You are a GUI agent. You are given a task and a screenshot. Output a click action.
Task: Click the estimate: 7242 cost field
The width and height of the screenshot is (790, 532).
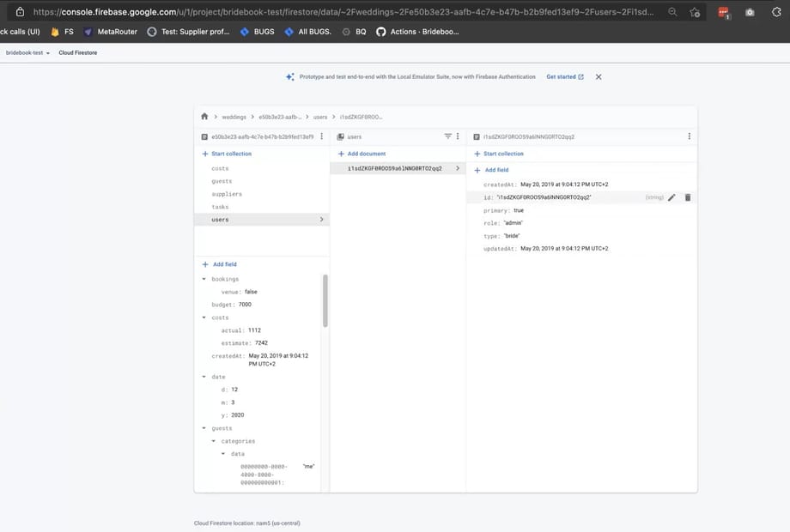click(245, 343)
